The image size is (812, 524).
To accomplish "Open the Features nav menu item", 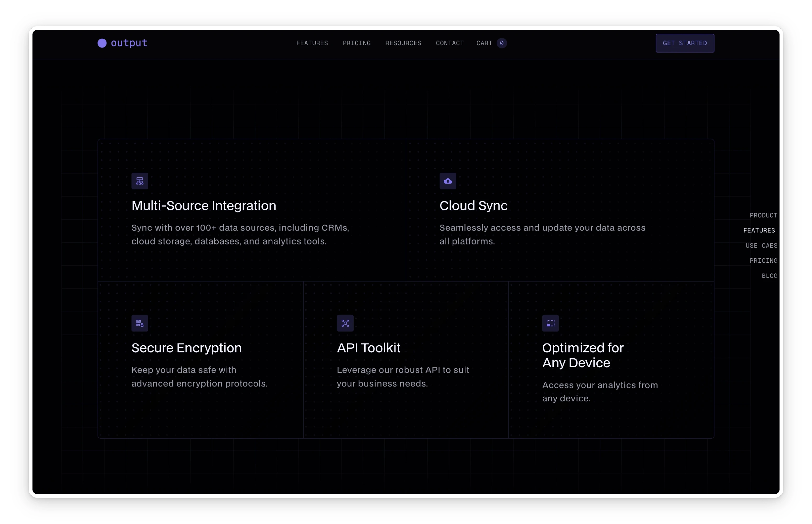I will click(312, 43).
